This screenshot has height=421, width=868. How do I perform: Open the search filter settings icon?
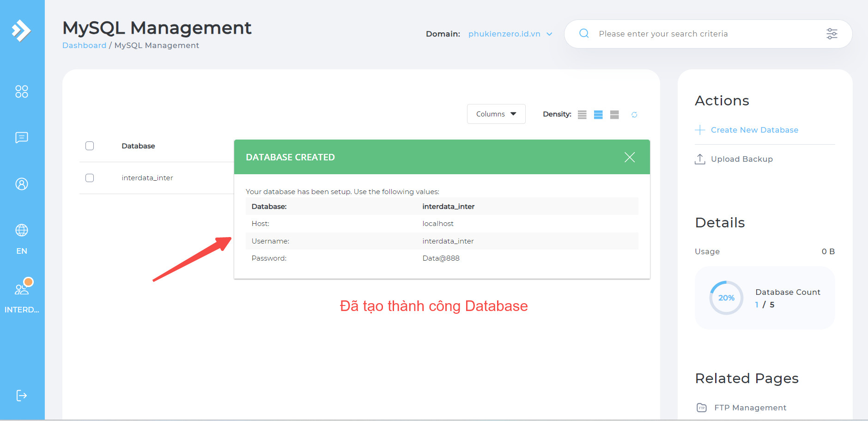[x=832, y=34]
